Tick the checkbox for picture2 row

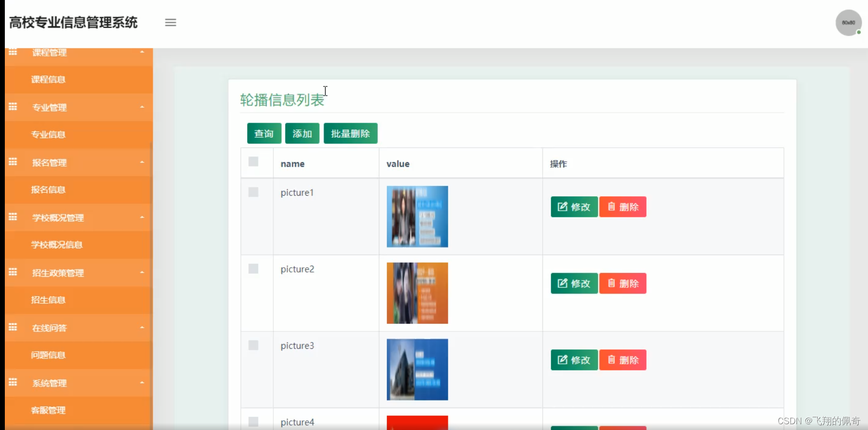click(253, 269)
